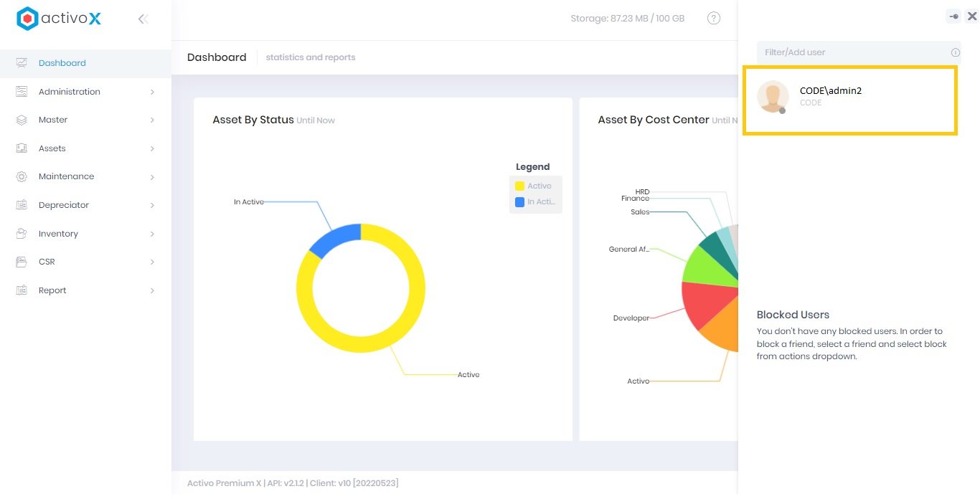The image size is (980, 499).
Task: Click the Inventory sidebar icon
Action: click(x=22, y=234)
